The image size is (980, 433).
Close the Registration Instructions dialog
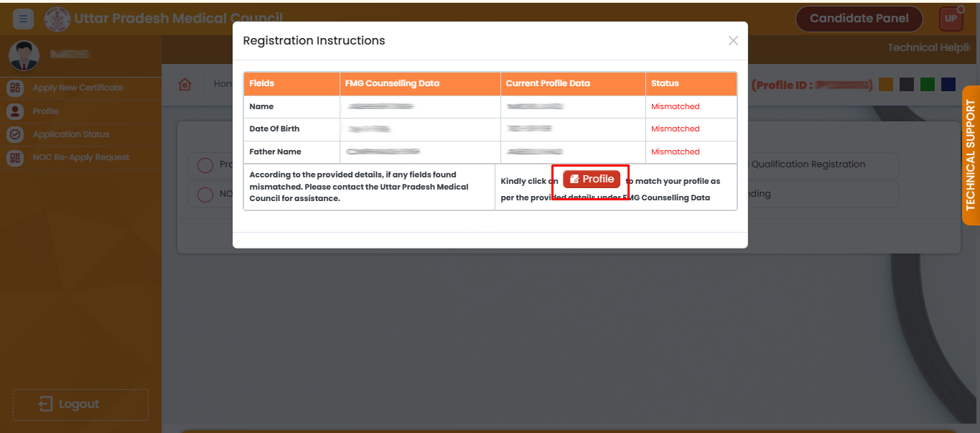coord(732,41)
